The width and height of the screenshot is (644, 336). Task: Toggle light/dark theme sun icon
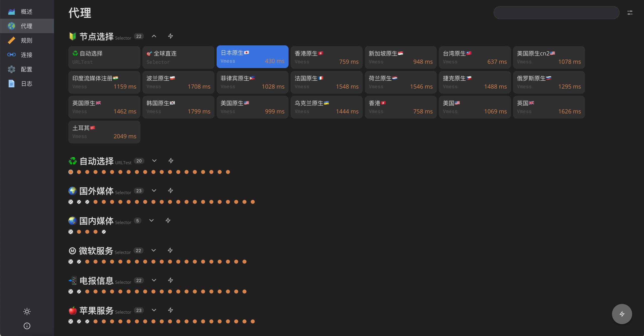point(27,312)
